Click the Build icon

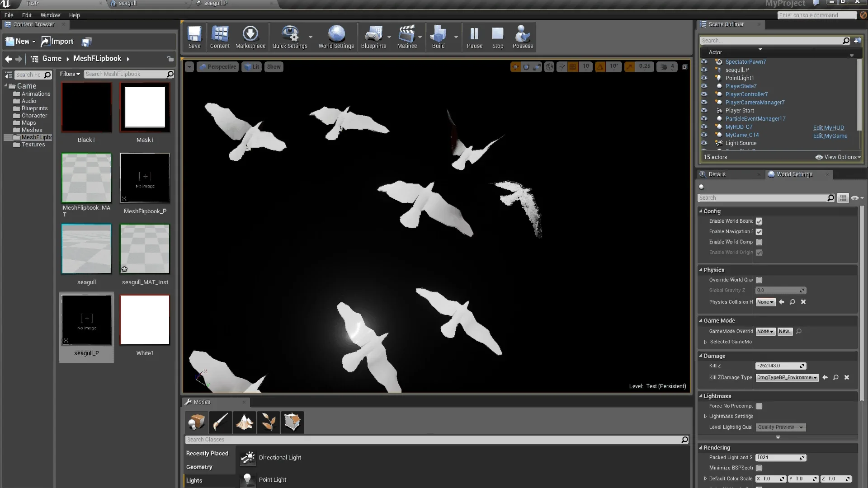(439, 37)
